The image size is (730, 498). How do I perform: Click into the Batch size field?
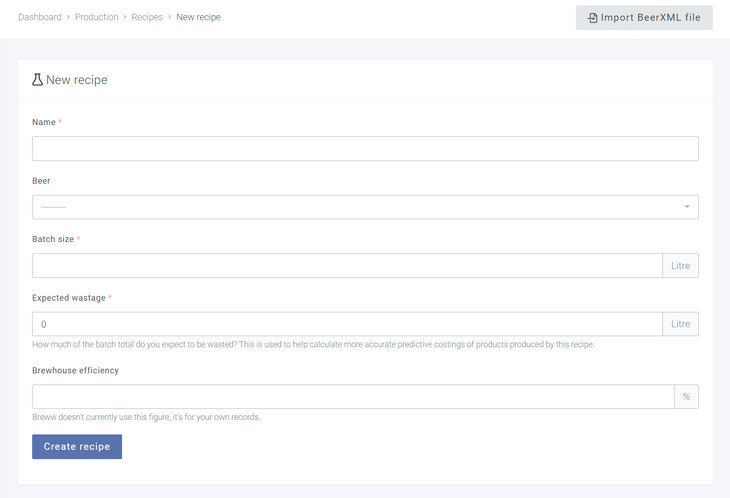tap(347, 265)
